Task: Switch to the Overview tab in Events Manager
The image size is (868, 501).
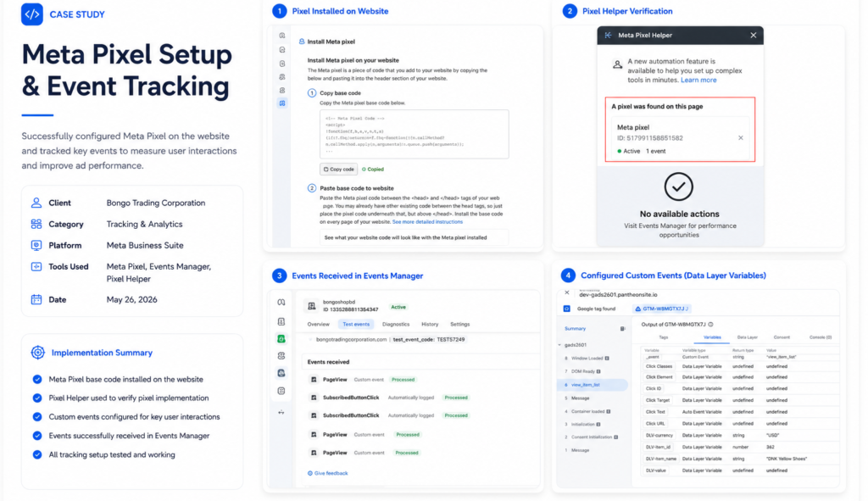Action: tap(319, 325)
